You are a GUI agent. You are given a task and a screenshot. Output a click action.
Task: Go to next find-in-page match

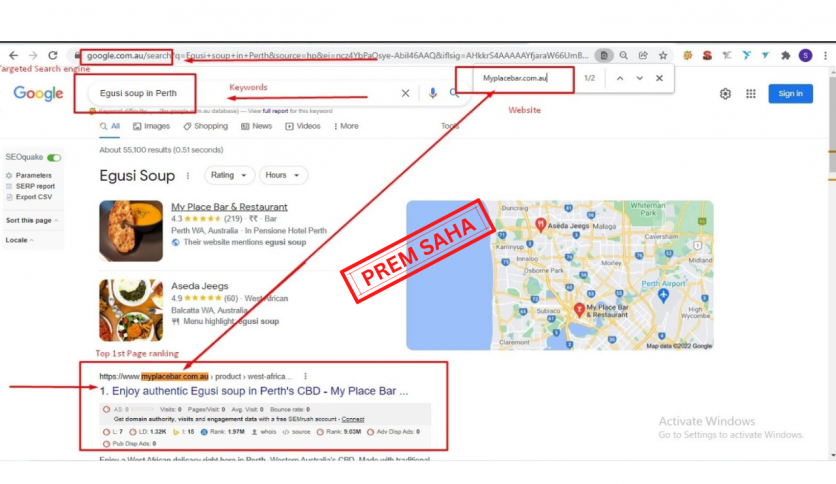pyautogui.click(x=639, y=78)
